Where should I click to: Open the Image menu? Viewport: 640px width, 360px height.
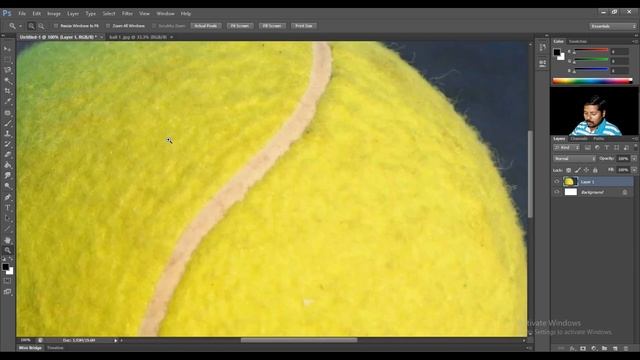pos(53,13)
